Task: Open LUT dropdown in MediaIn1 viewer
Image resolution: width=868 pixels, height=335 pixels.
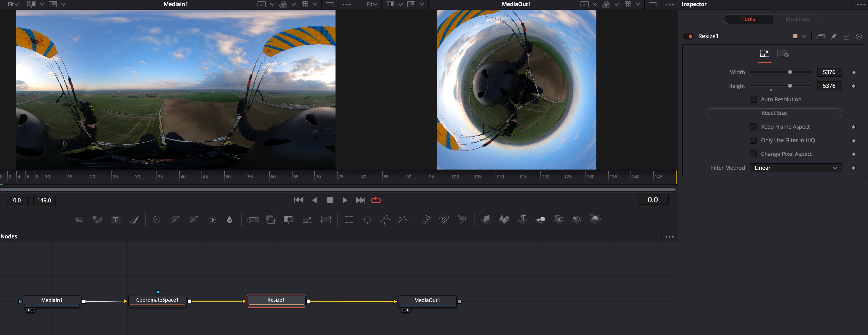Action: click(315, 4)
